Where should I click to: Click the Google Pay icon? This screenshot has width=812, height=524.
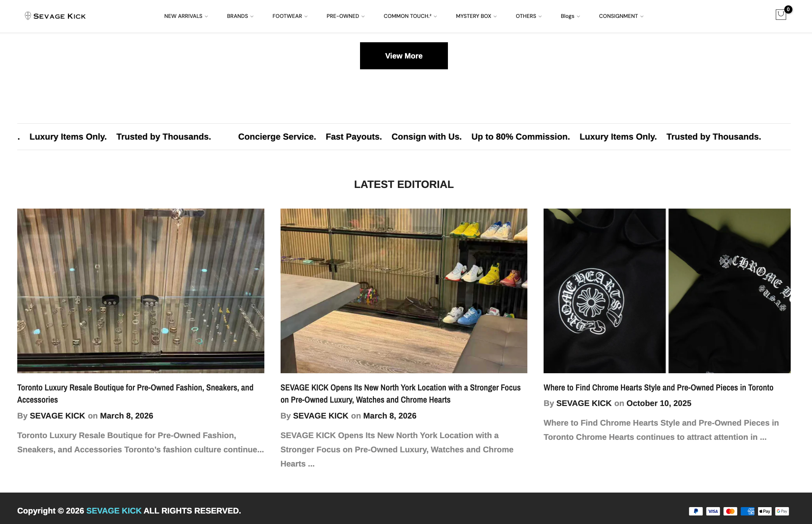pos(782,511)
